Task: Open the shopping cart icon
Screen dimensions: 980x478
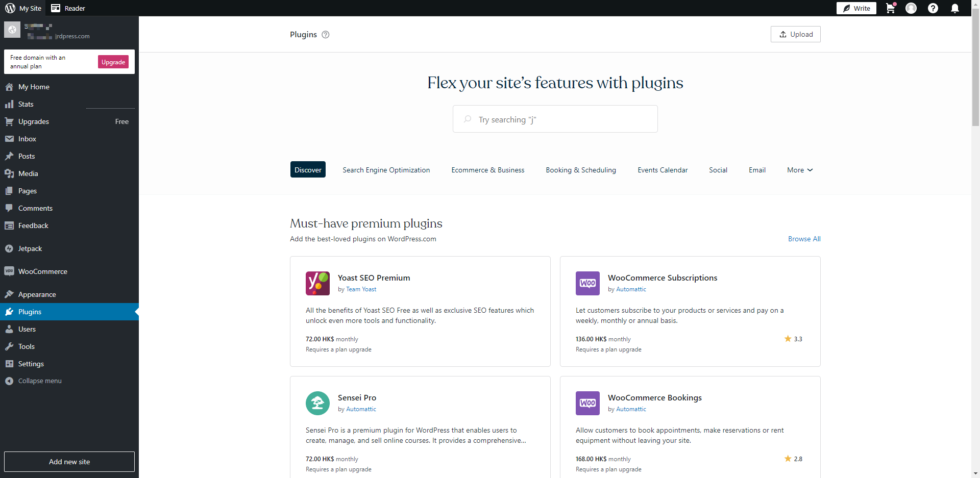Action: [x=890, y=8]
